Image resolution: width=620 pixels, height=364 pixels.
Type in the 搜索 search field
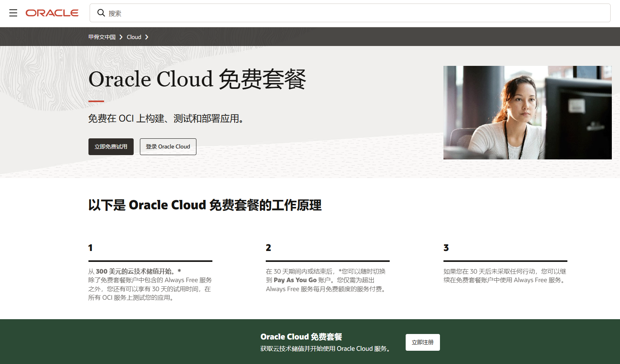(351, 13)
